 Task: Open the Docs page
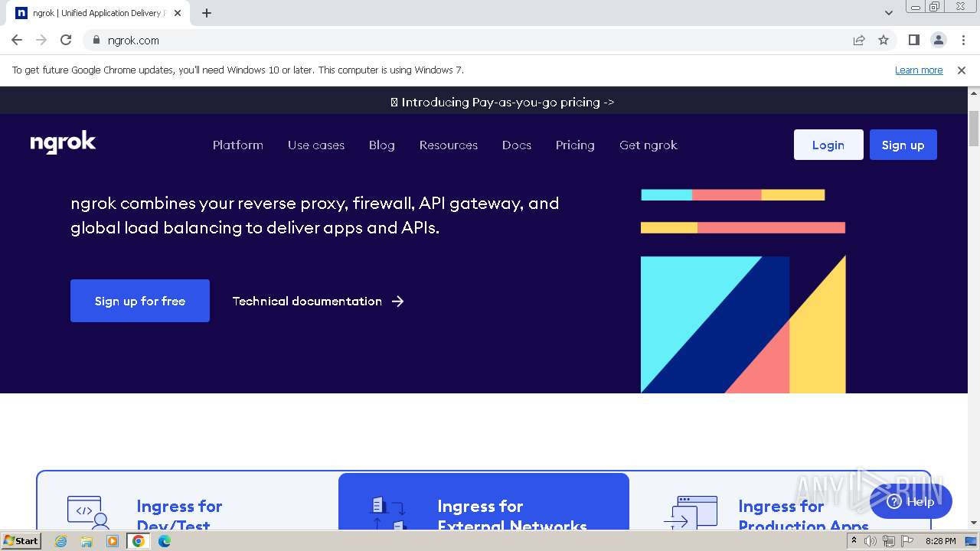pyautogui.click(x=517, y=145)
